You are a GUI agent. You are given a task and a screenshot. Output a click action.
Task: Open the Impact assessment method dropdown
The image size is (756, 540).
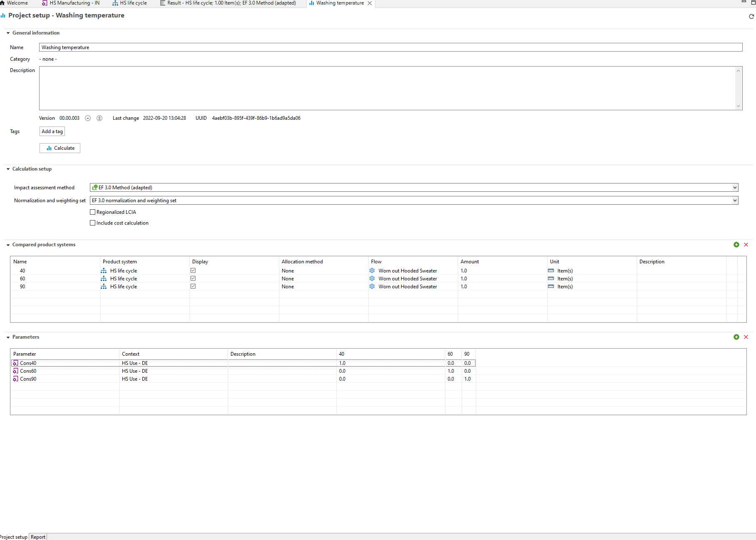click(735, 188)
